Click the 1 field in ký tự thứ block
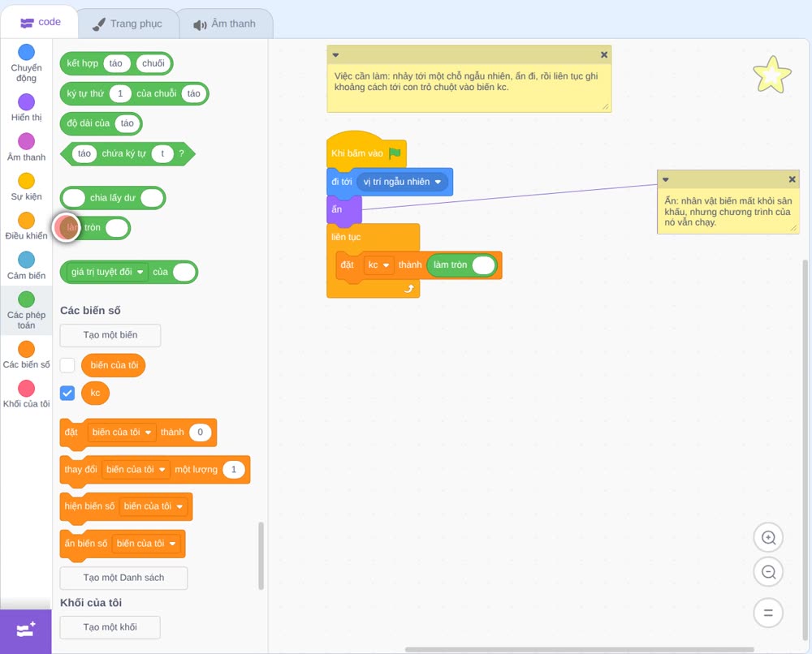This screenshot has height=654, width=812. point(120,93)
